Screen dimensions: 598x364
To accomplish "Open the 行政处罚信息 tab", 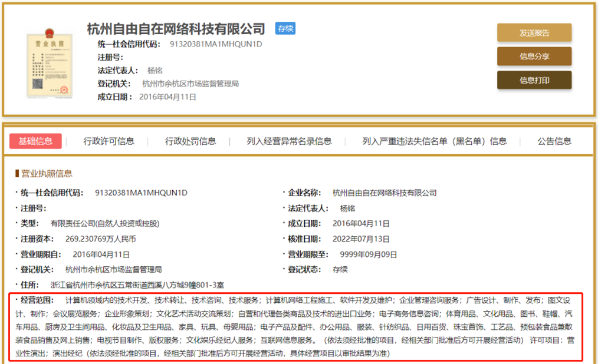I will (x=190, y=141).
